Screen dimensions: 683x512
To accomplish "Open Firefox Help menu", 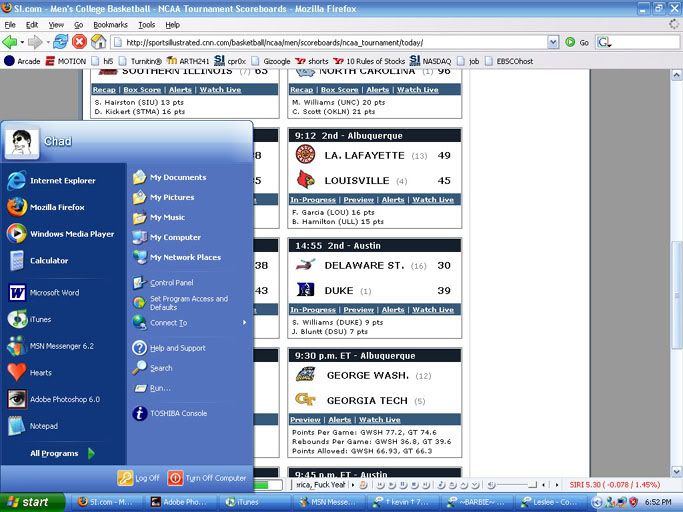I will (x=172, y=25).
